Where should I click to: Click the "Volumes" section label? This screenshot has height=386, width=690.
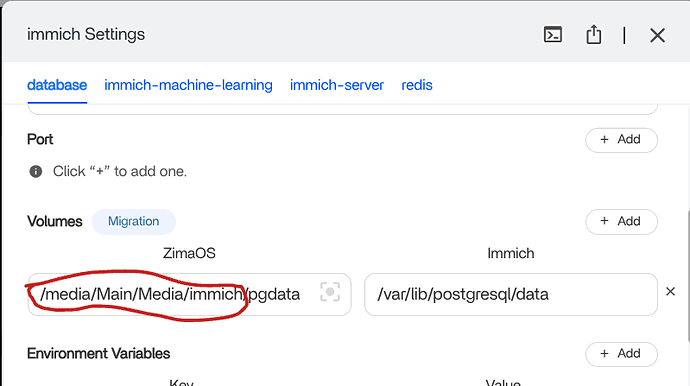click(x=55, y=221)
